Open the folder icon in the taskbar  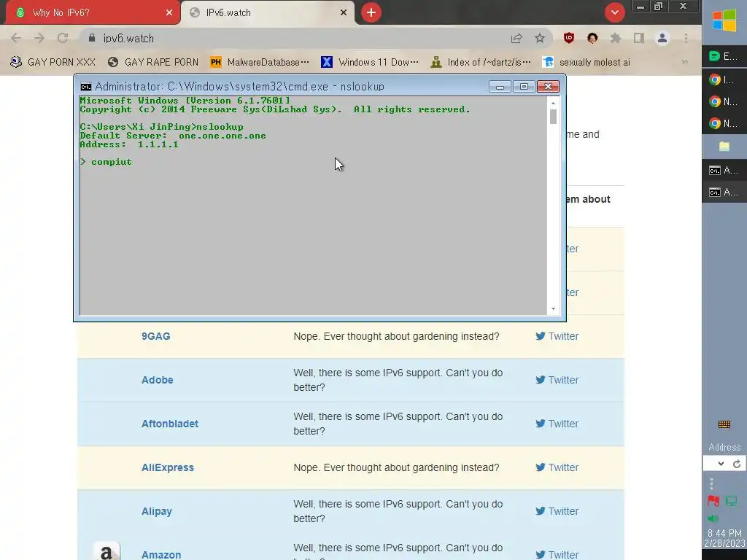click(724, 146)
